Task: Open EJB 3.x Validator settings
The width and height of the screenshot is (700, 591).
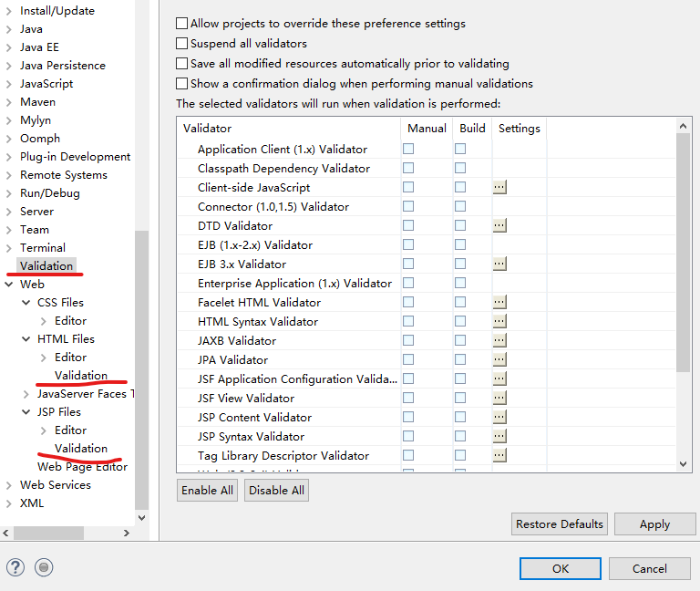Action: pyautogui.click(x=499, y=264)
